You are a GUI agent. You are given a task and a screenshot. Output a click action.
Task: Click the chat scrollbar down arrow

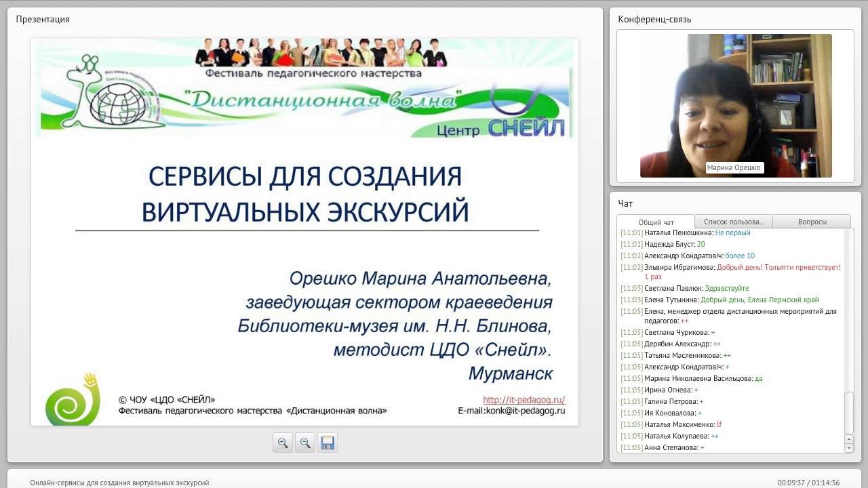[849, 448]
